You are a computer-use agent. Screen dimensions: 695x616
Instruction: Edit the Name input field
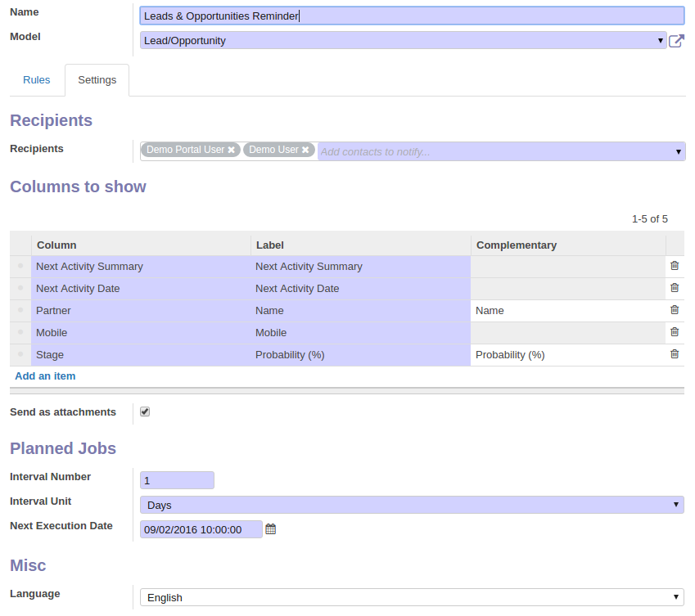coord(413,16)
